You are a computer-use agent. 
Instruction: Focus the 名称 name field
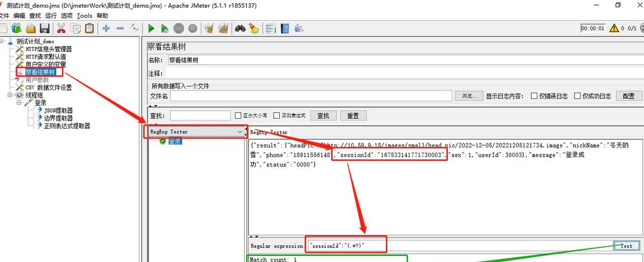406,60
